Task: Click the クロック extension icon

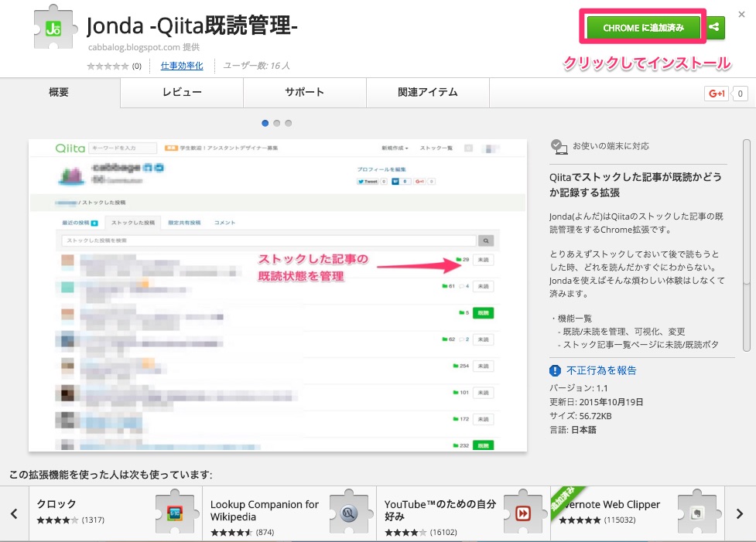Action: 176,513
